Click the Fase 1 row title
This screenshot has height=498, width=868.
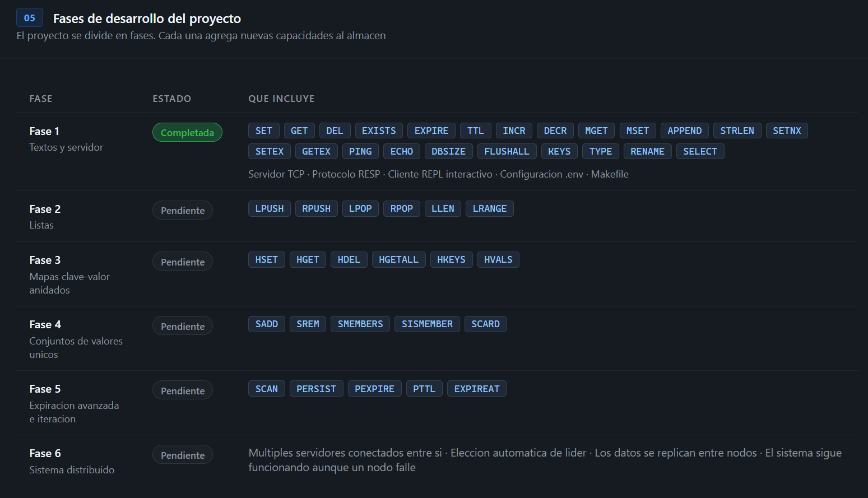coord(44,131)
